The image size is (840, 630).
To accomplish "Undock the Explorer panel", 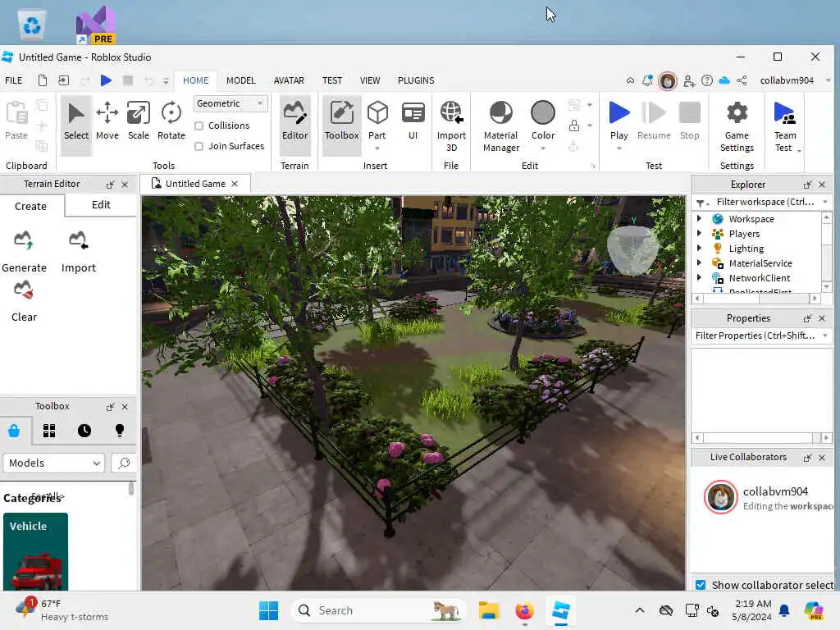I will [x=807, y=185].
